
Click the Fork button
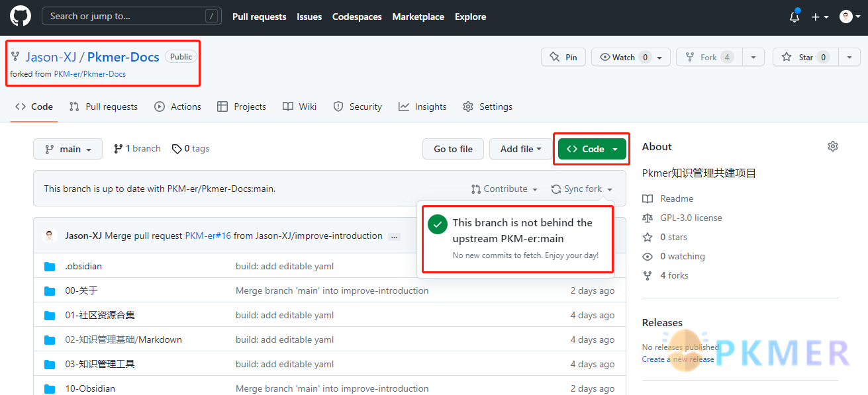pyautogui.click(x=709, y=58)
